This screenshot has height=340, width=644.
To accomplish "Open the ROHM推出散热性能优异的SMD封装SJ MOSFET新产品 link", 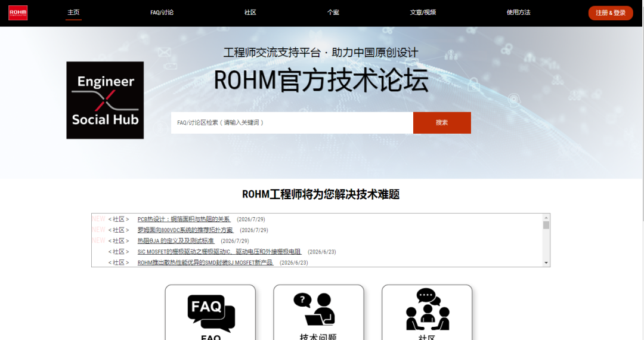I will pyautogui.click(x=205, y=262).
